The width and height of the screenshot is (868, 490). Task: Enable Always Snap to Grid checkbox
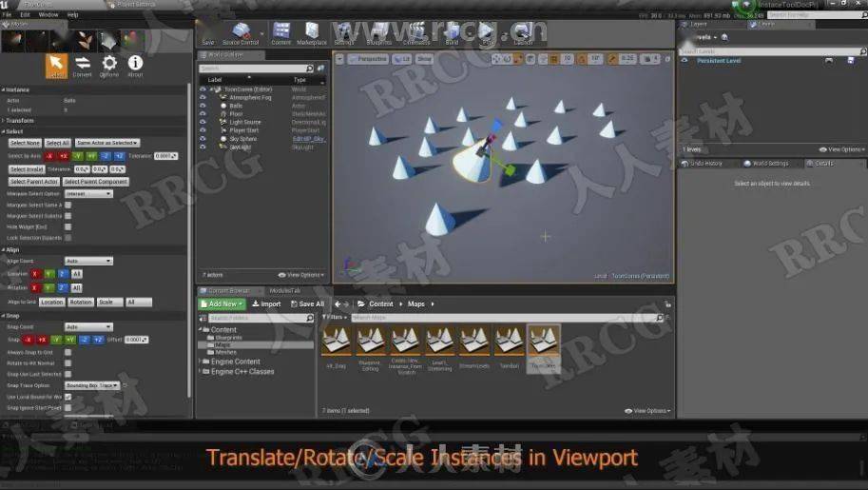pos(68,352)
